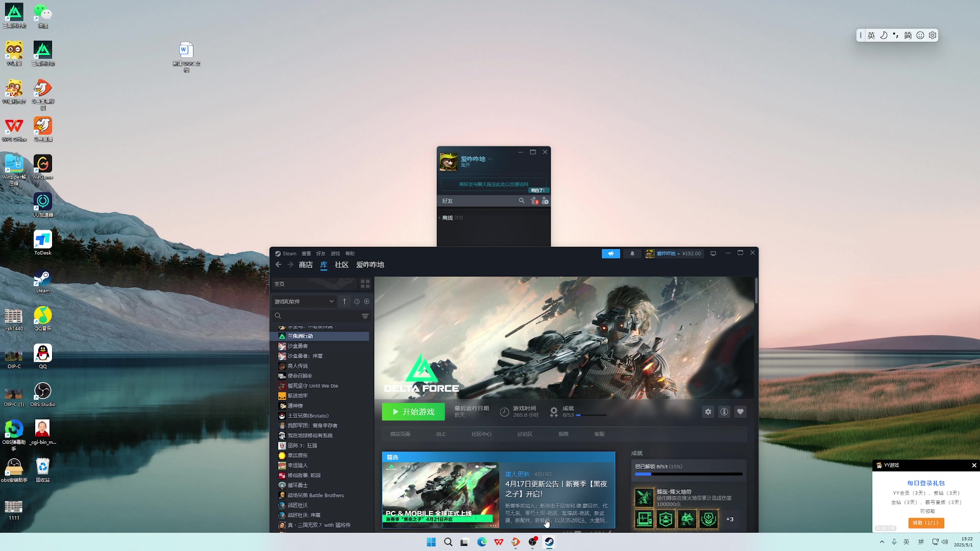Open the 爱咋咋地 profile tab
The width and height of the screenshot is (980, 551).
pos(370,265)
